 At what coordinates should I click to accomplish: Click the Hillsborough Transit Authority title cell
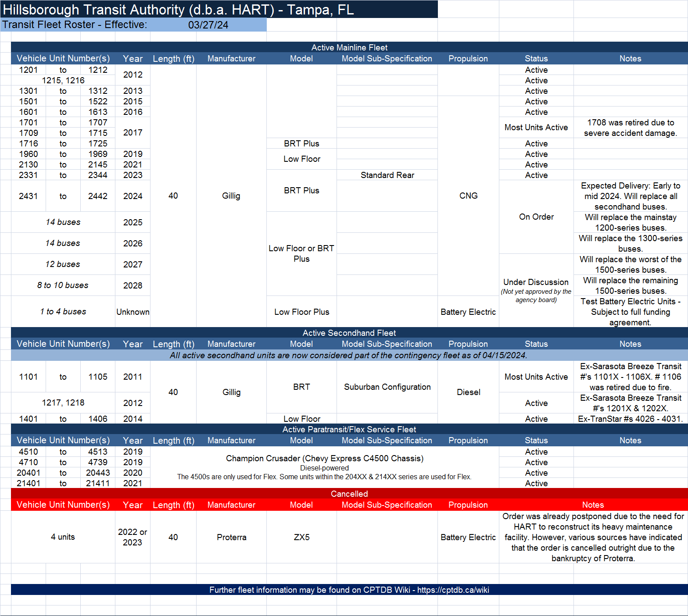coord(178,10)
